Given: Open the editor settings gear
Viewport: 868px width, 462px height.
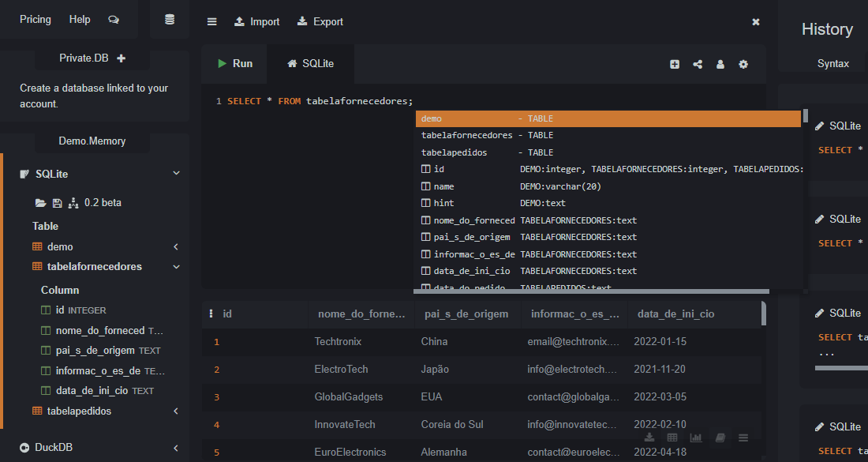Looking at the screenshot, I should (x=743, y=65).
